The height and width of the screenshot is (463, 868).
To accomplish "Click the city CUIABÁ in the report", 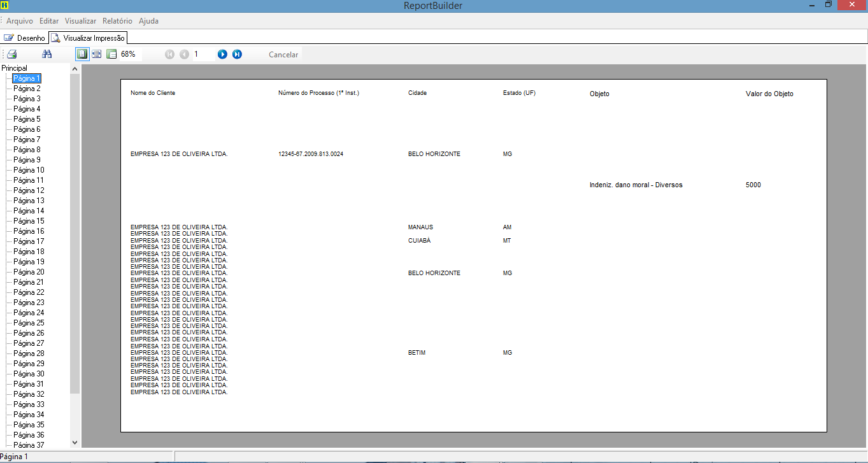I will point(420,241).
